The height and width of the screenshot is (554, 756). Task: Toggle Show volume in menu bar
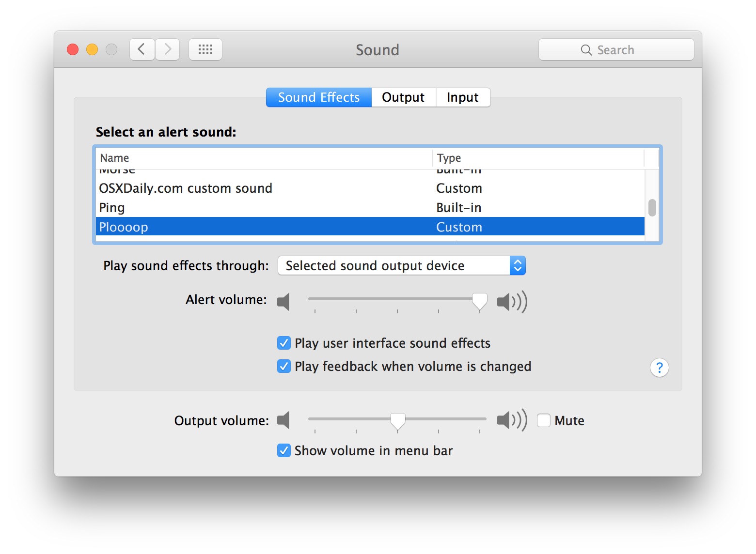tap(283, 450)
